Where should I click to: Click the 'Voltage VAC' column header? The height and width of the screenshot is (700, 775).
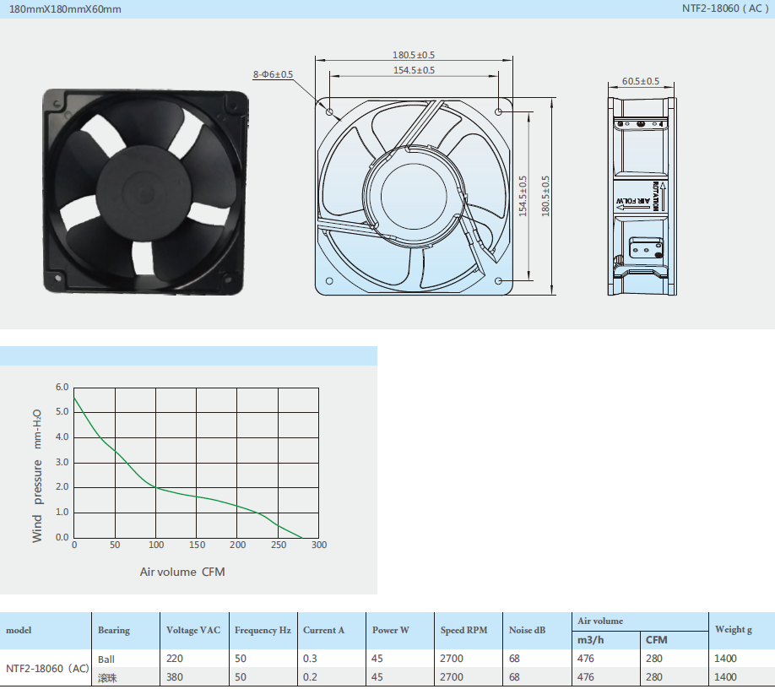point(193,630)
